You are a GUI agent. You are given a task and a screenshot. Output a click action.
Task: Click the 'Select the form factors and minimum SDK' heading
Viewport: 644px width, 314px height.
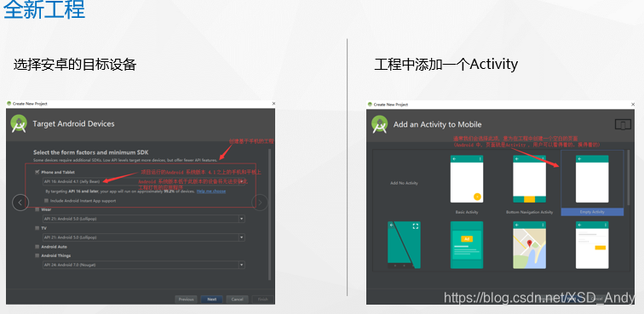[91, 152]
